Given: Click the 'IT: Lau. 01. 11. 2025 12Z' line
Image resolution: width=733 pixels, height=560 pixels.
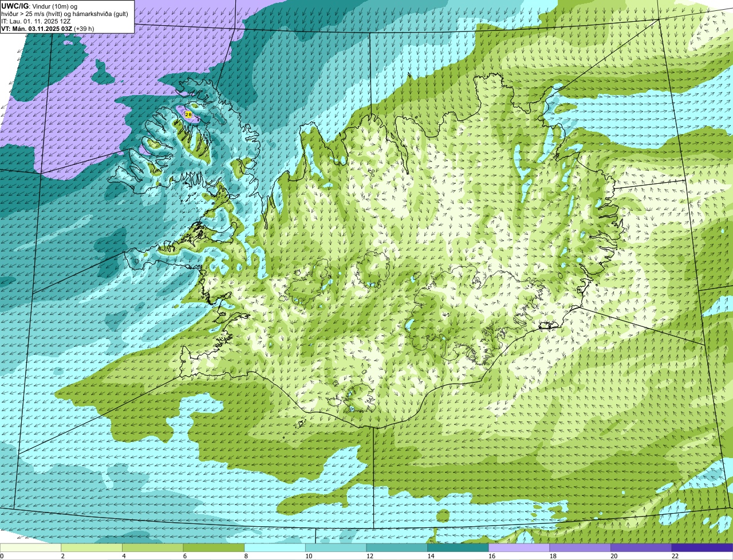Looking at the screenshot, I should click(x=36, y=21).
